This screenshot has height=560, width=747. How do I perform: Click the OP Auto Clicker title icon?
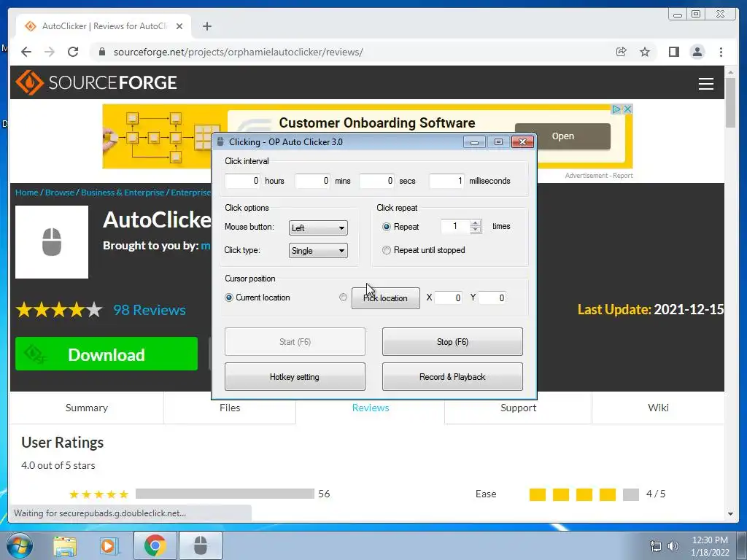[x=220, y=142]
